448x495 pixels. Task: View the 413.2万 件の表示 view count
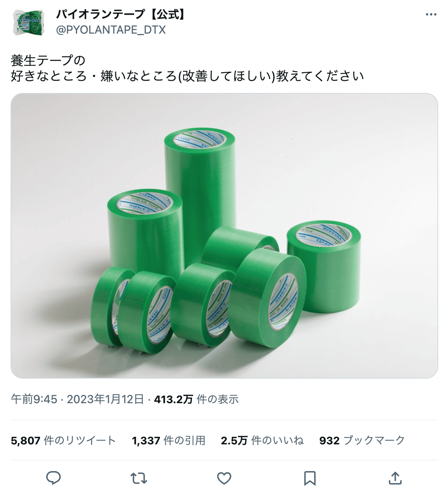tap(196, 399)
